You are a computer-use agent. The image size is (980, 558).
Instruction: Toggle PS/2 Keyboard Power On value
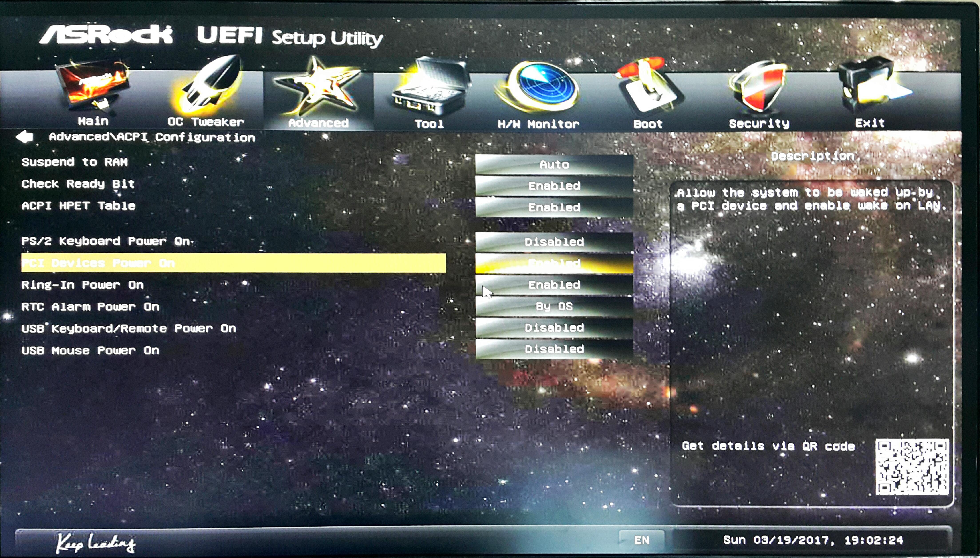554,242
